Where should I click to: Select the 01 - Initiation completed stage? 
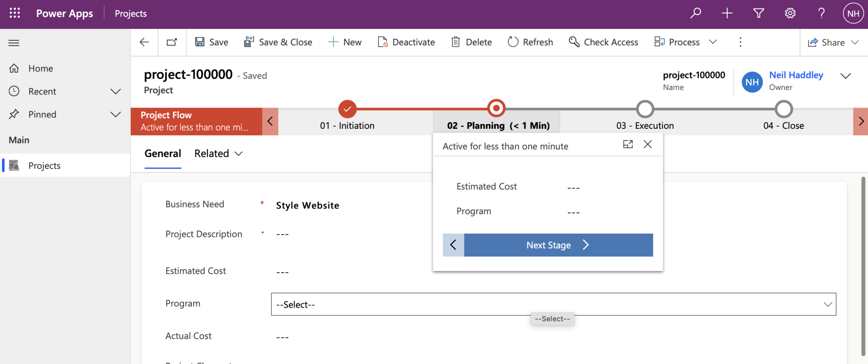point(347,109)
